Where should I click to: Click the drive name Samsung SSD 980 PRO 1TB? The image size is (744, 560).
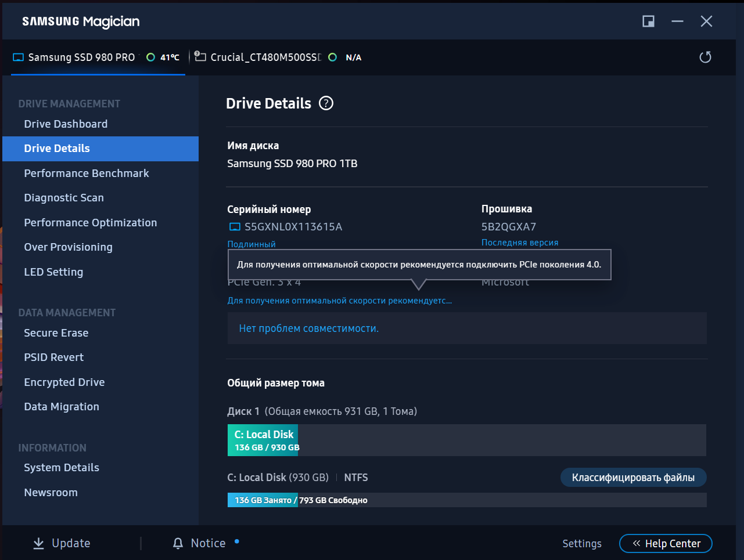click(x=292, y=164)
